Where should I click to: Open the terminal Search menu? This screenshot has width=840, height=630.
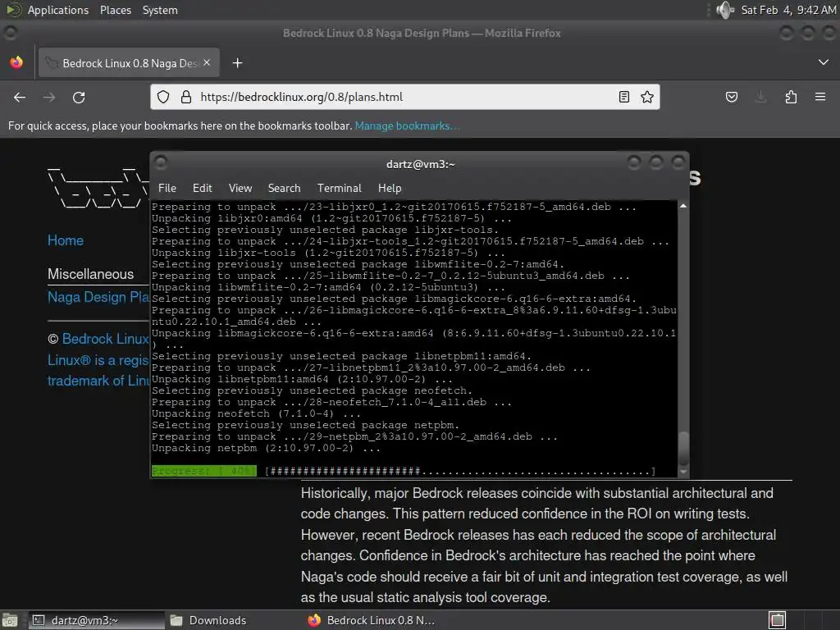tap(284, 188)
